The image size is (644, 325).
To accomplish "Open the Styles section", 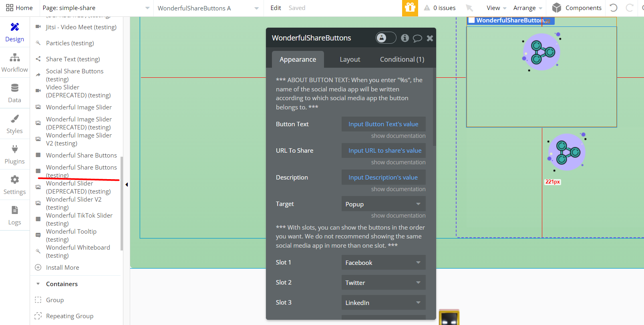I will (15, 124).
